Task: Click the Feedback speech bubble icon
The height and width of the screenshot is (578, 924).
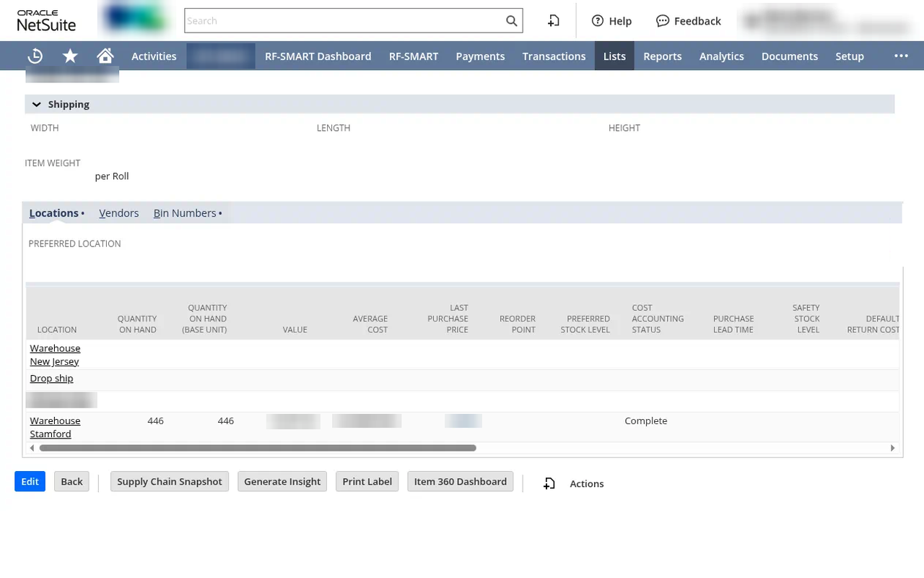Action: click(662, 21)
